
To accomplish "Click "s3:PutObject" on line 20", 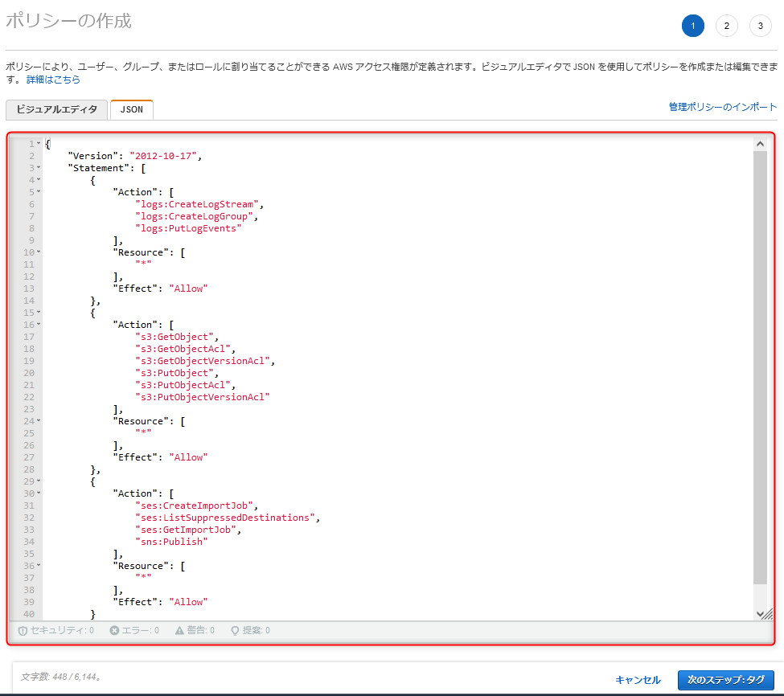I will pyautogui.click(x=174, y=373).
